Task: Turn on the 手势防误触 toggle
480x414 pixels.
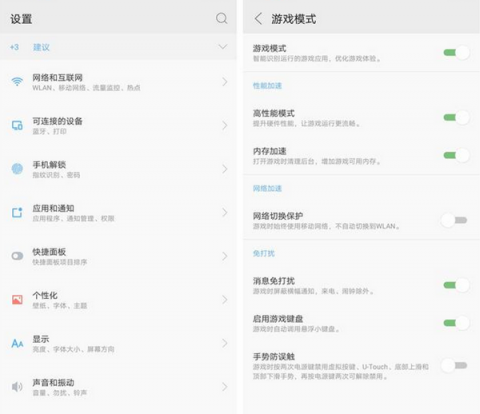Action: click(x=454, y=366)
